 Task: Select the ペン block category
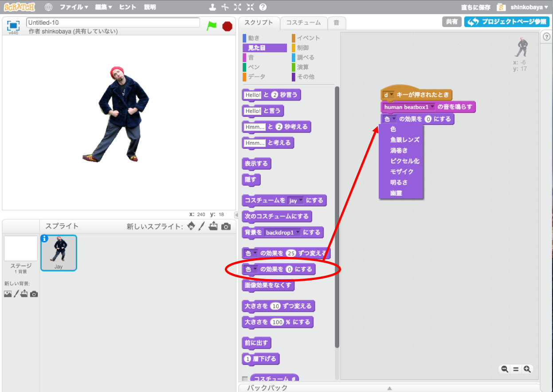tap(254, 67)
